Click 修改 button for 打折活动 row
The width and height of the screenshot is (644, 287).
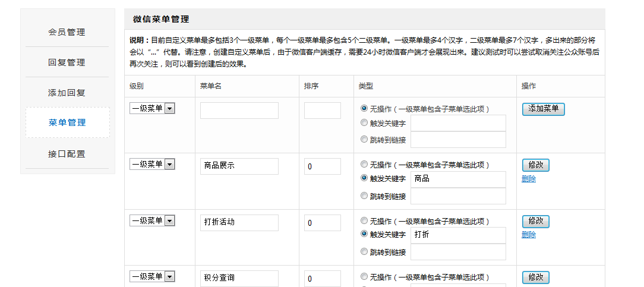click(535, 222)
